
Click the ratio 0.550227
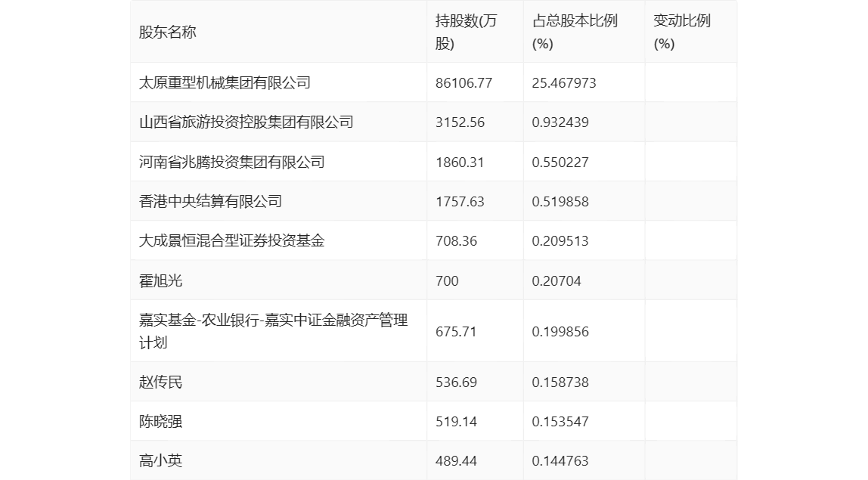click(x=560, y=163)
